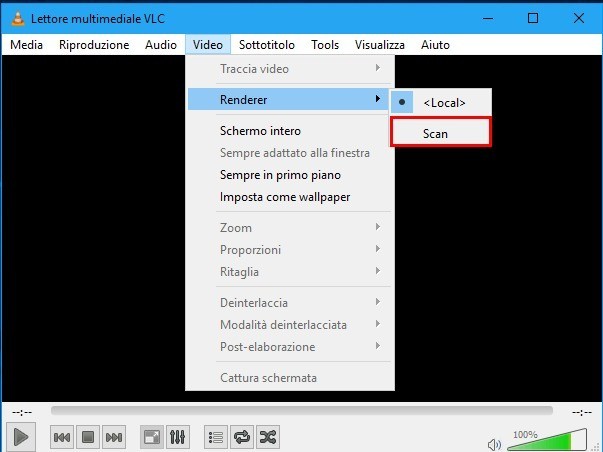Viewport: 603px width, 452px height.
Task: Expand the Post-elaborazione submenu
Action: 288,346
